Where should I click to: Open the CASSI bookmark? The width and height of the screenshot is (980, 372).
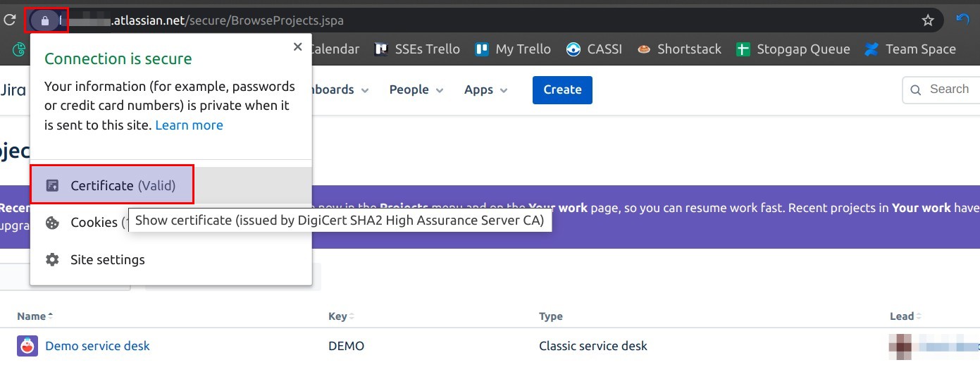click(595, 49)
